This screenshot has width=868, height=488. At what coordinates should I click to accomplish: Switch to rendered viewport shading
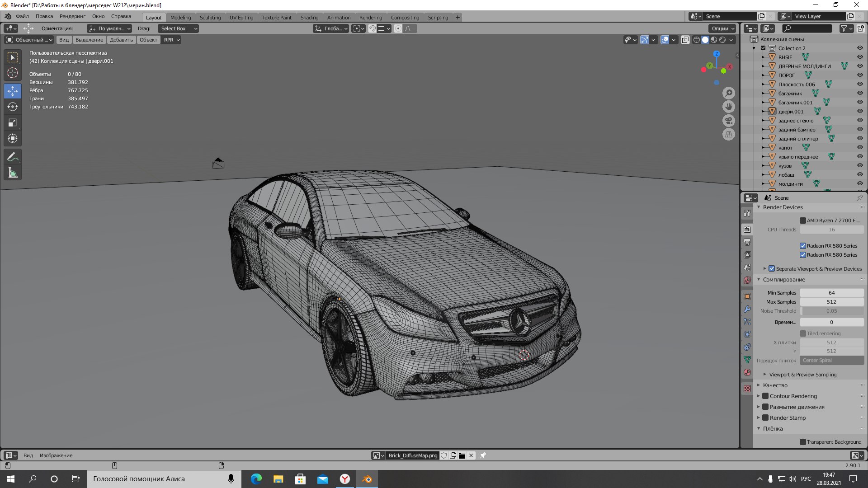pyautogui.click(x=722, y=40)
